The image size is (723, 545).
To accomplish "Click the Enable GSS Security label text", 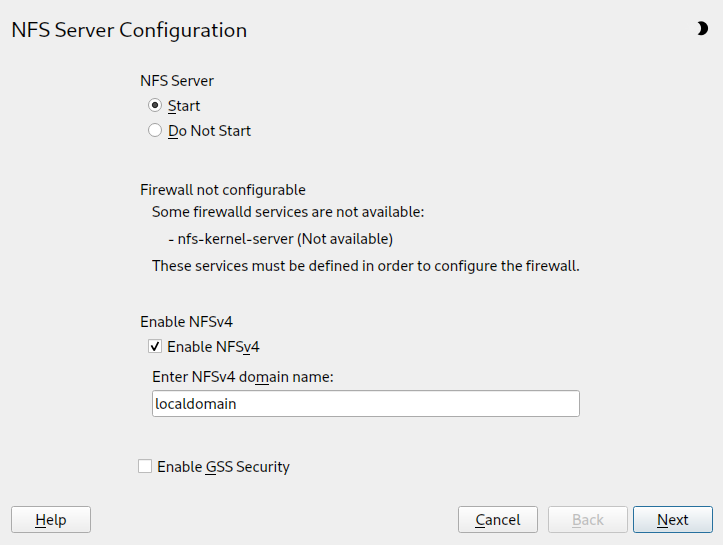I will coord(223,466).
